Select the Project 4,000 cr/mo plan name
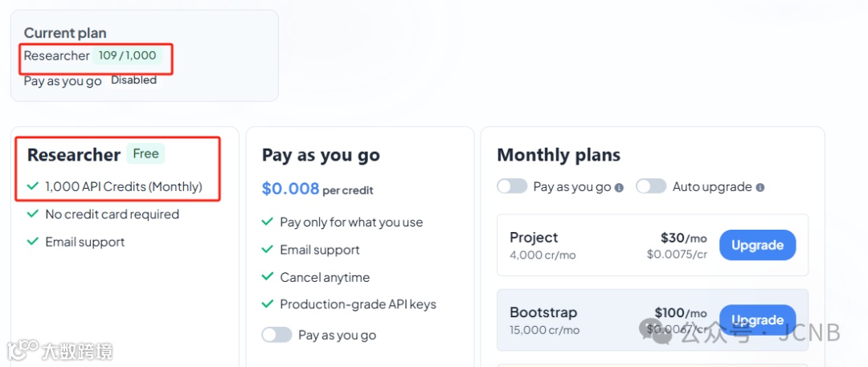This screenshot has width=868, height=367. tap(534, 238)
